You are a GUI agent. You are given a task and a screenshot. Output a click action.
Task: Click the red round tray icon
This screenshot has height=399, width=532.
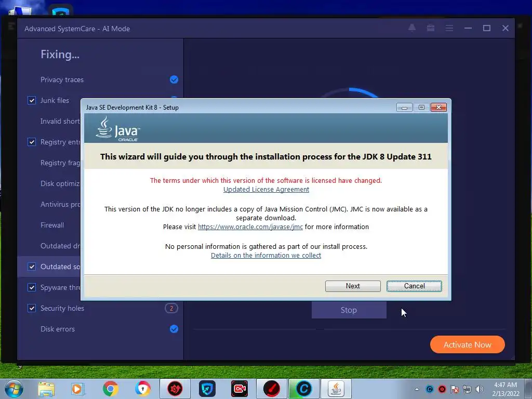click(x=442, y=389)
